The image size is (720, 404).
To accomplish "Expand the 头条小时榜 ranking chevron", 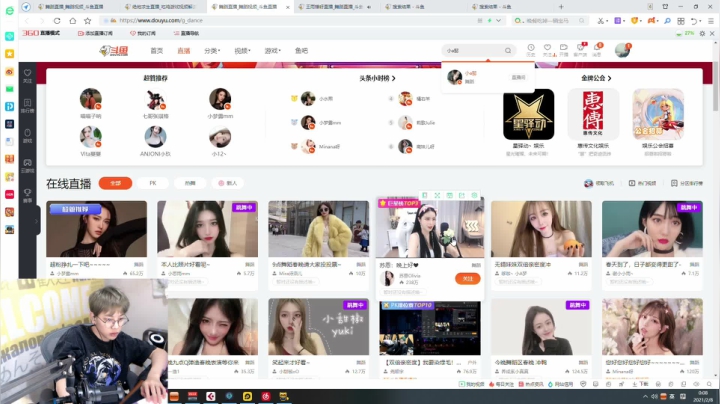I will pyautogui.click(x=394, y=79).
